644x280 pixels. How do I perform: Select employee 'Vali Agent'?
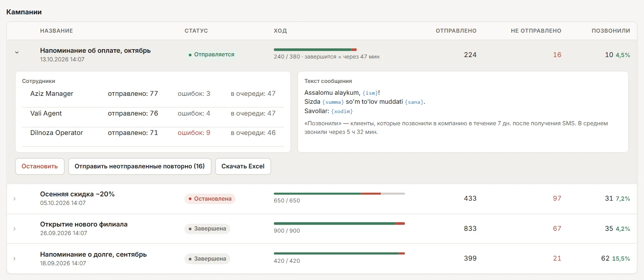(x=46, y=113)
